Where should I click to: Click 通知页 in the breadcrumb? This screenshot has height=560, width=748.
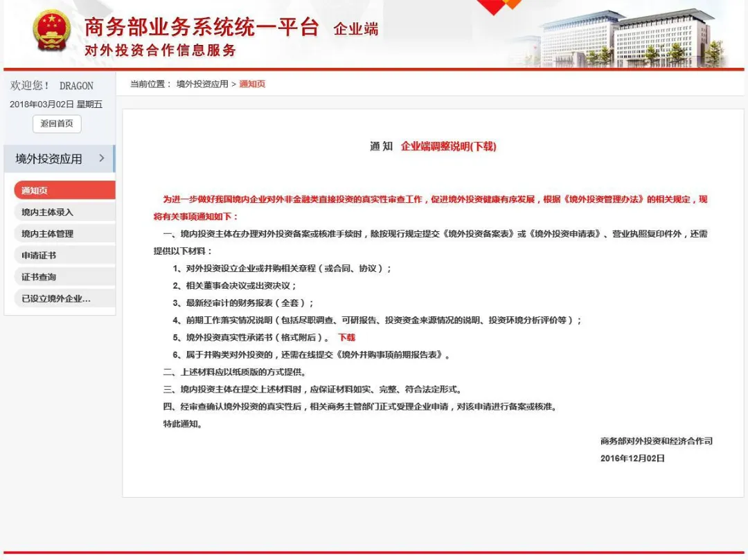click(252, 84)
